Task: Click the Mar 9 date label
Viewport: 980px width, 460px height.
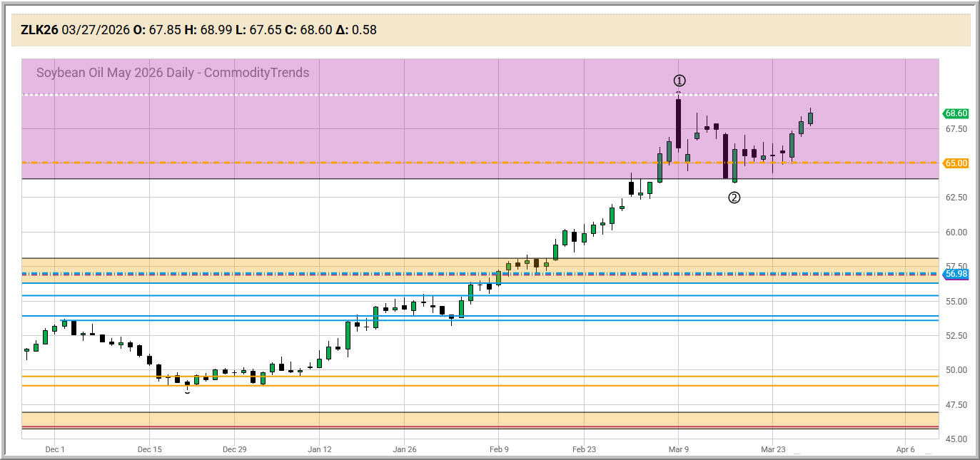Action: tap(678, 449)
